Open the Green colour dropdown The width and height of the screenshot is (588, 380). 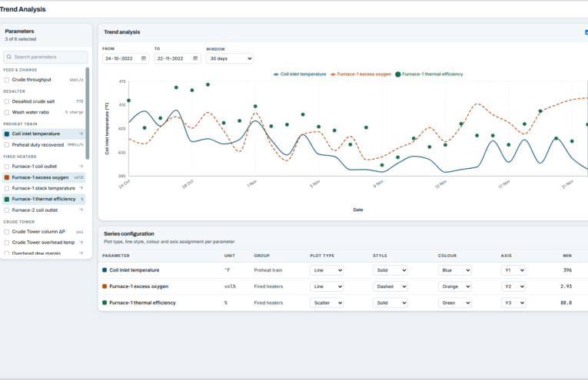pyautogui.click(x=454, y=303)
